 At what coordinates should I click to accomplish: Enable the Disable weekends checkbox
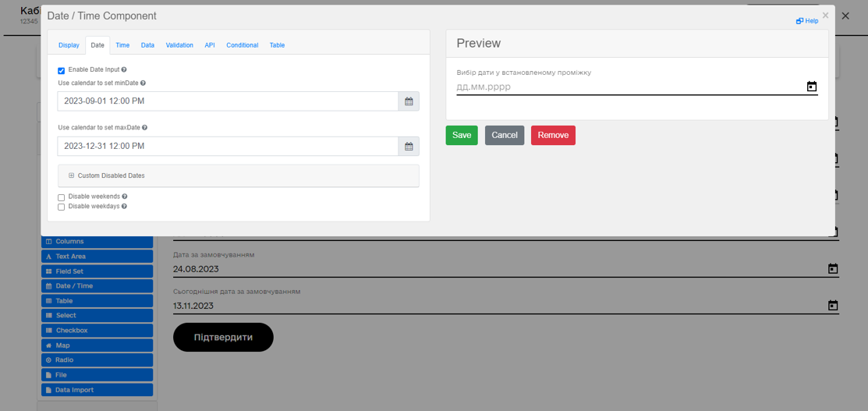tap(62, 197)
